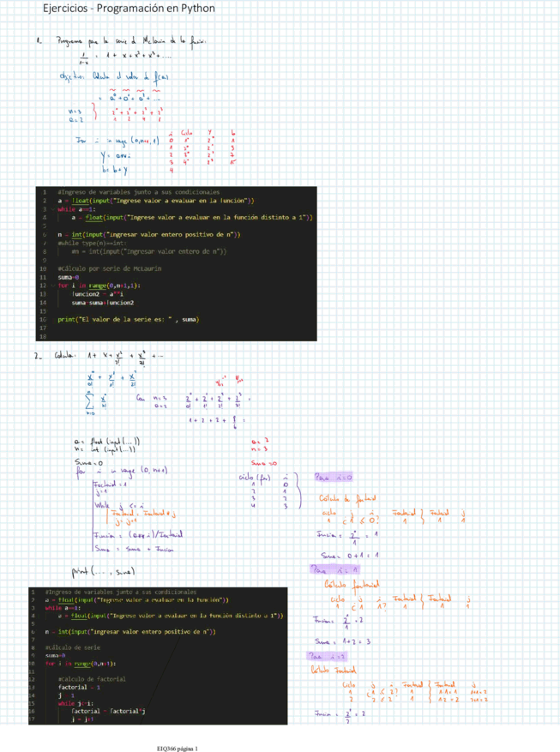The height and width of the screenshot is (752, 560).
Task: Click purple highlighted note 'Para i=1'
Action: 334,569
